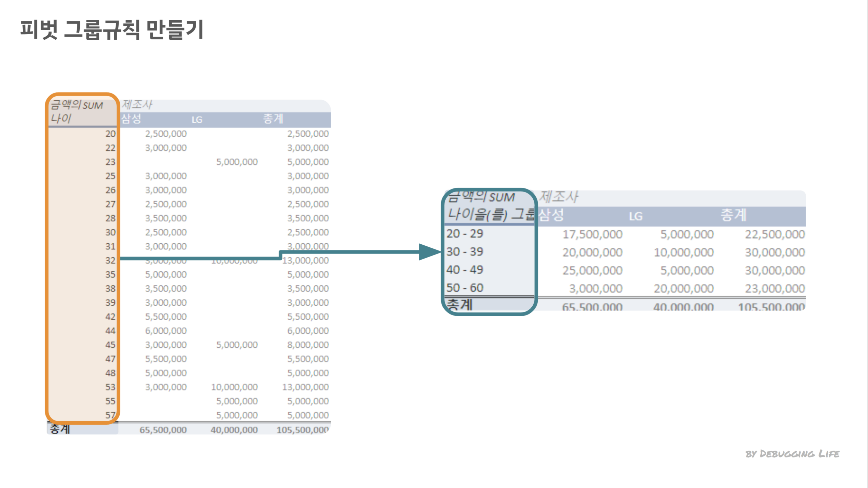Click the 총계 row label in left table
The width and height of the screenshot is (868, 488).
pos(60,429)
